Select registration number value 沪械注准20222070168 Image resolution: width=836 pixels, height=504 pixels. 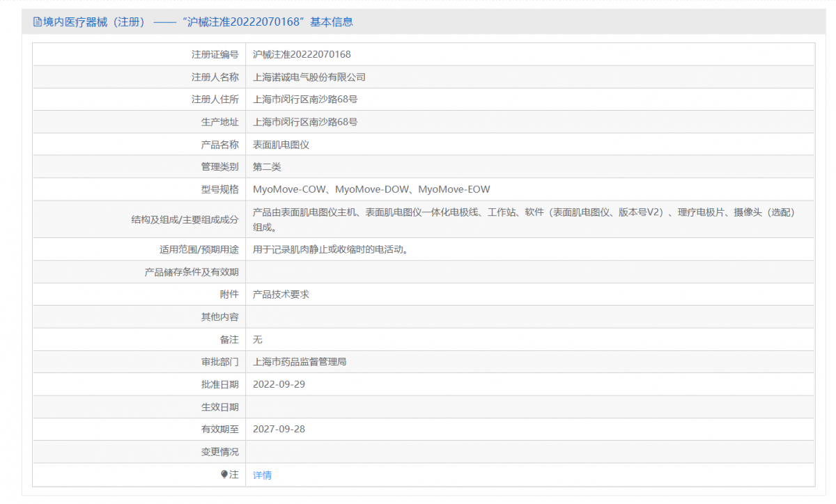tap(302, 54)
